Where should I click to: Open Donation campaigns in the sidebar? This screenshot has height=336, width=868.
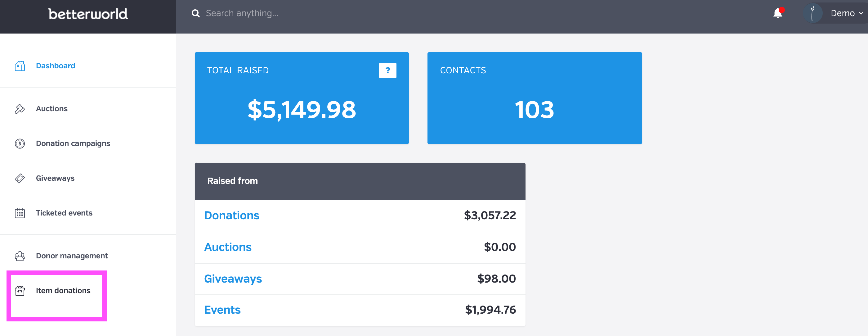click(73, 143)
